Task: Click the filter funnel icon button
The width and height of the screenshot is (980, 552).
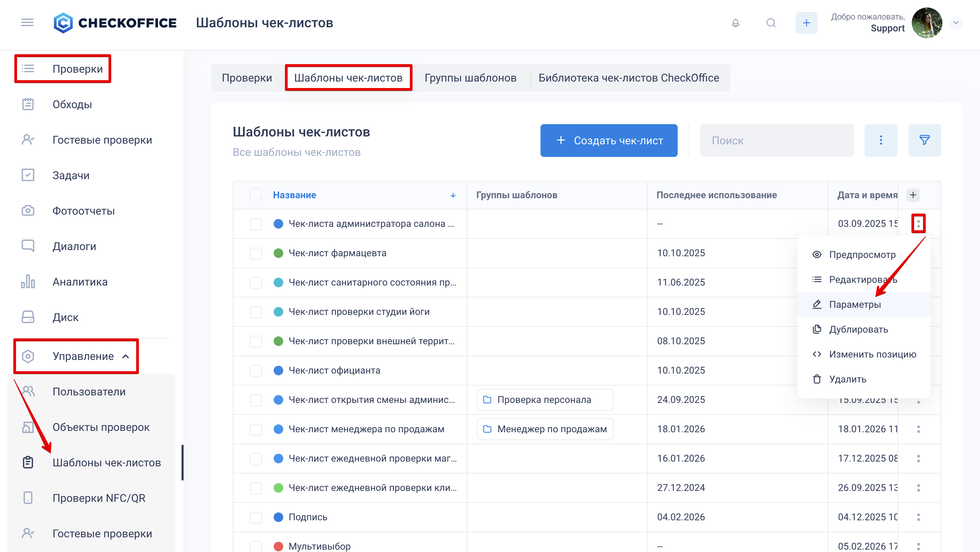Action: coord(924,140)
